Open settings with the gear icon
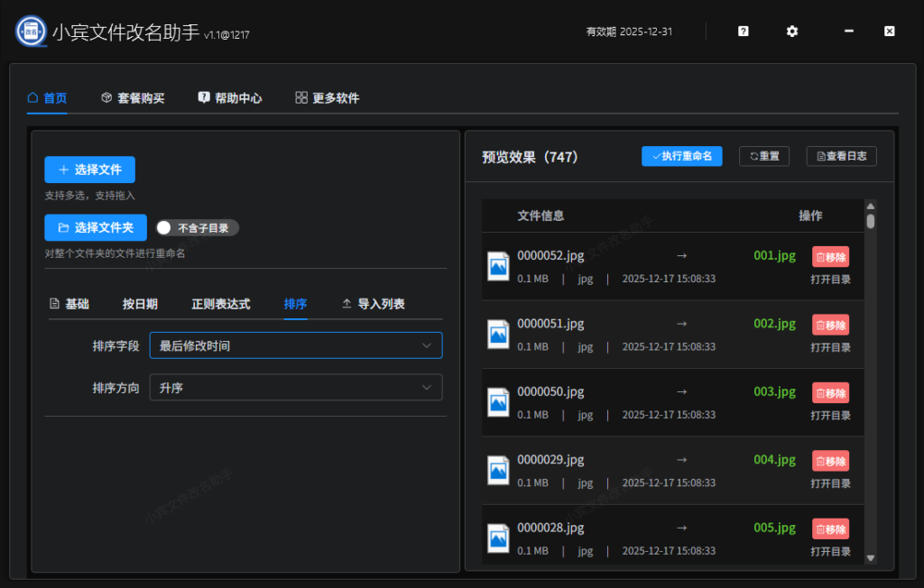This screenshot has height=588, width=924. [791, 31]
